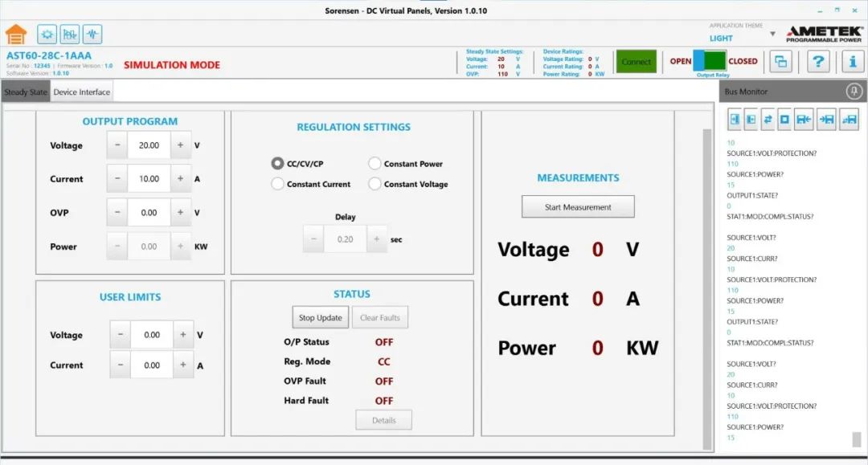Switch to the Device Interface tab
The width and height of the screenshot is (868, 465).
click(81, 92)
